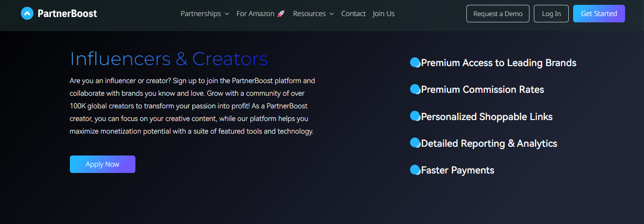
Task: Expand the Partnerships dropdown menu
Action: click(205, 14)
